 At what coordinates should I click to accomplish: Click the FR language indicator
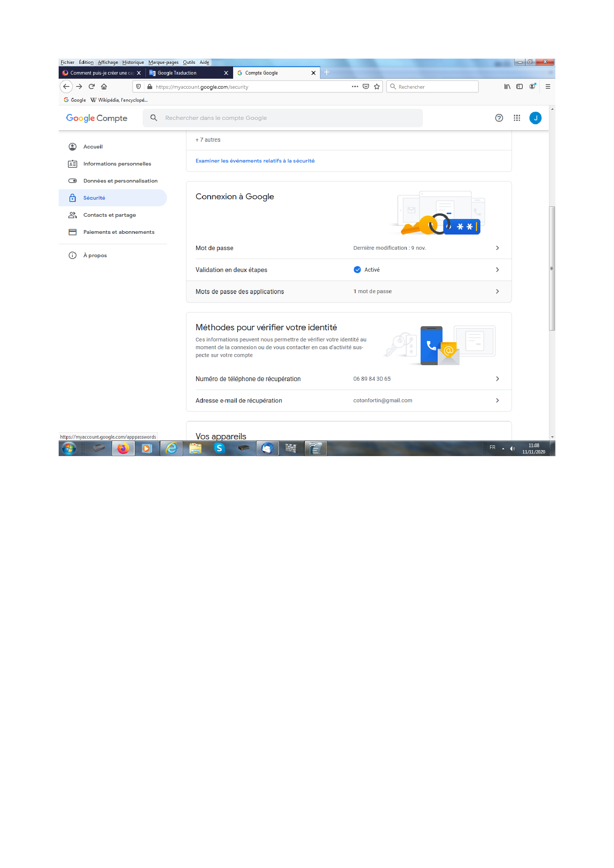click(492, 448)
